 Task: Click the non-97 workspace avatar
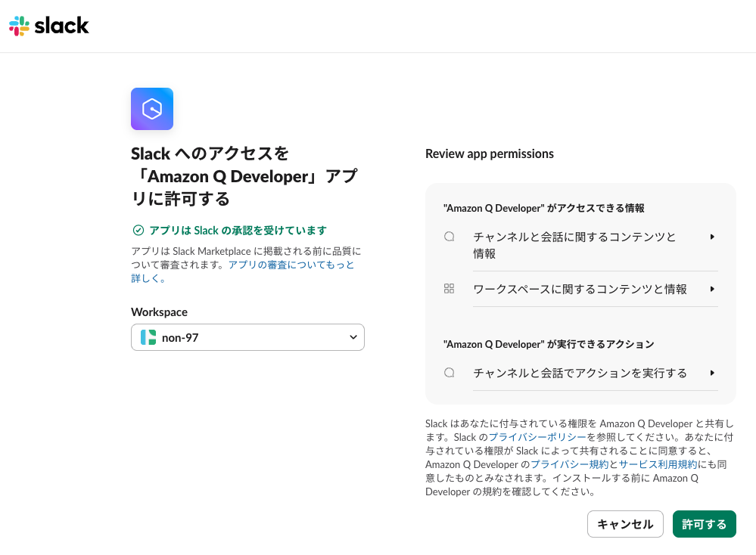click(148, 336)
